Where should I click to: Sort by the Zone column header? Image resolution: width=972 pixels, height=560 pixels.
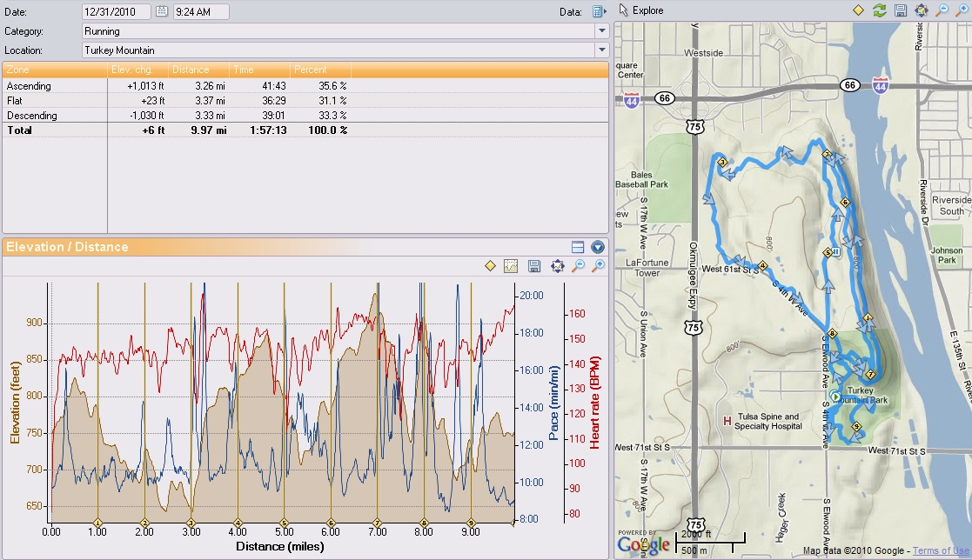(x=55, y=70)
